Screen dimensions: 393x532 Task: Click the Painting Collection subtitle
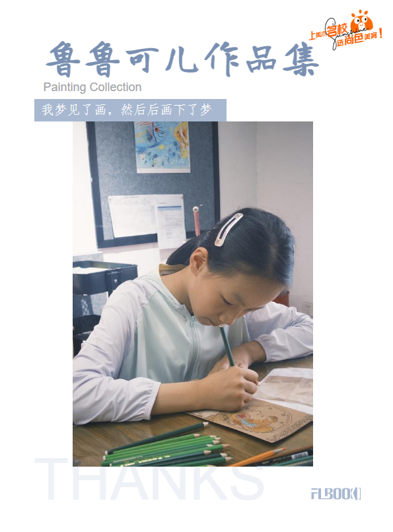coord(92,87)
